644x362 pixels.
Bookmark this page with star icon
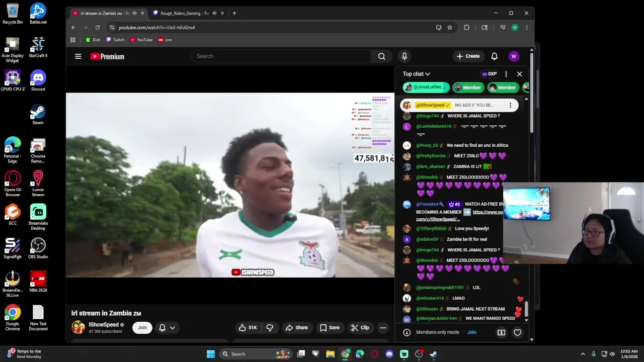[x=450, y=28]
